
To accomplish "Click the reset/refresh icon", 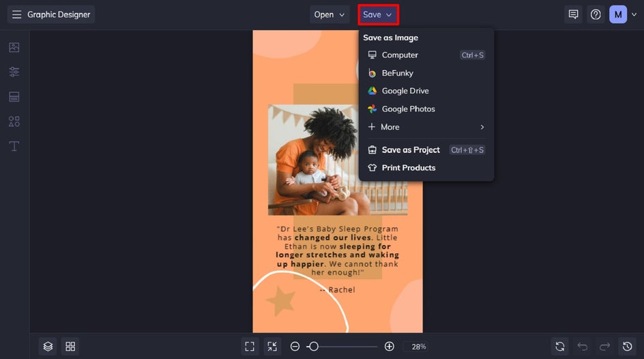I will (x=560, y=346).
